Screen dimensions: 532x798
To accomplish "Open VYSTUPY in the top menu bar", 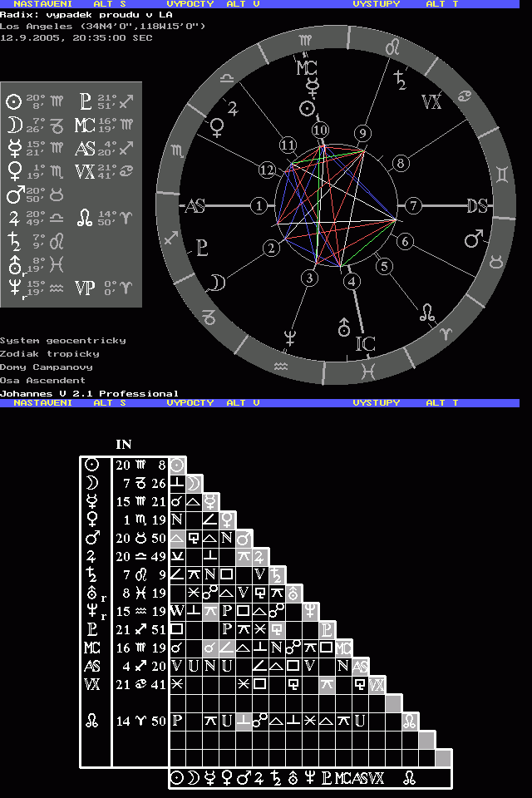I will pyautogui.click(x=376, y=4).
